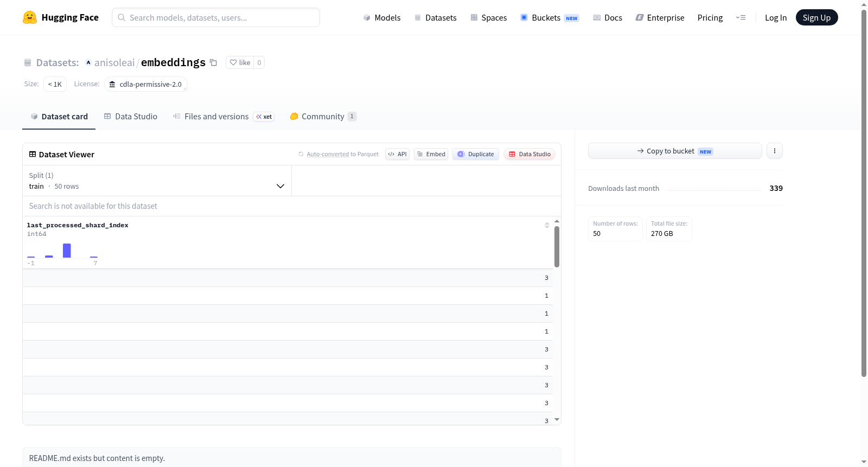Click the Duplicate button

[476, 154]
